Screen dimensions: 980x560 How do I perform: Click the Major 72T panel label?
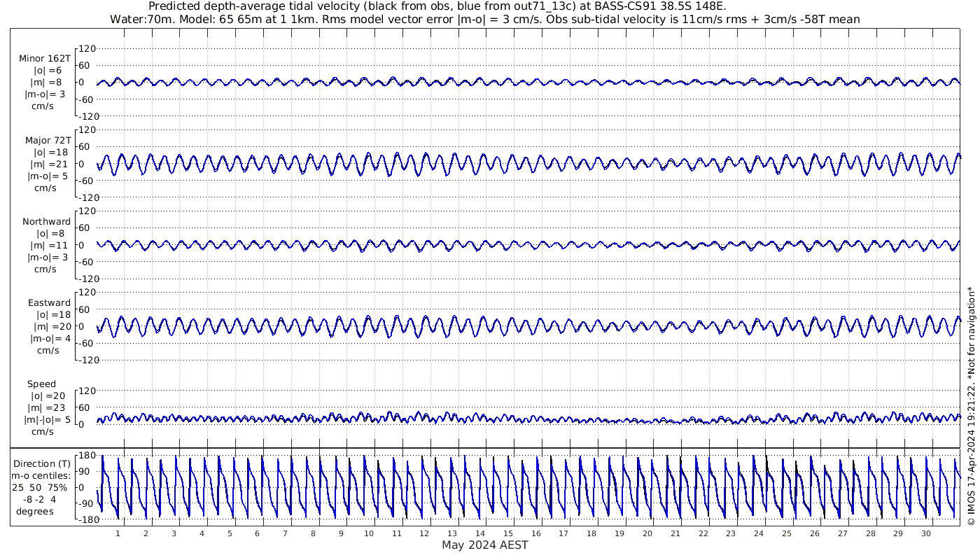coord(47,141)
